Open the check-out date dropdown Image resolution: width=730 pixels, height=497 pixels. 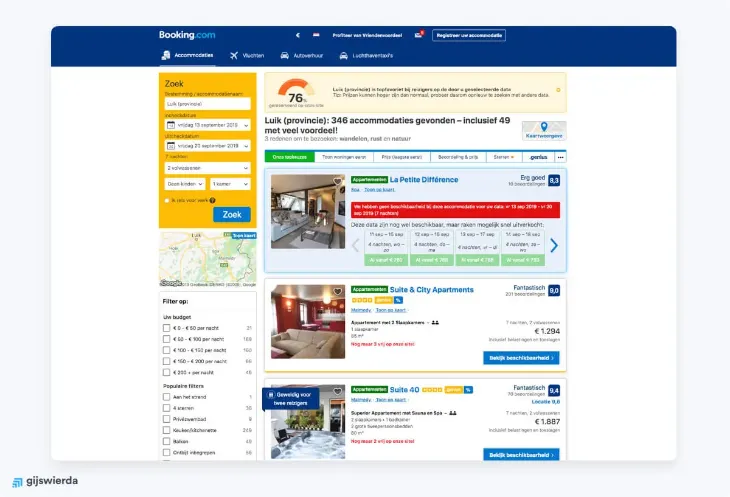click(208, 146)
